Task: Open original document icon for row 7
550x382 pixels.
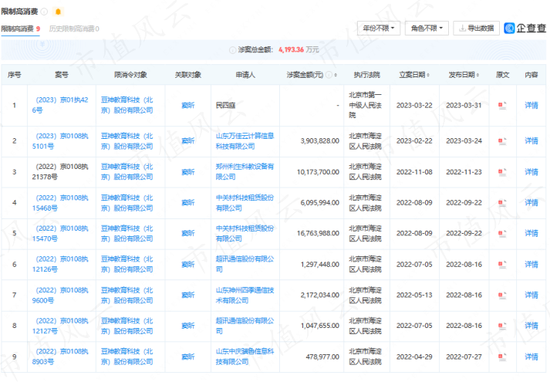Action: coord(502,295)
